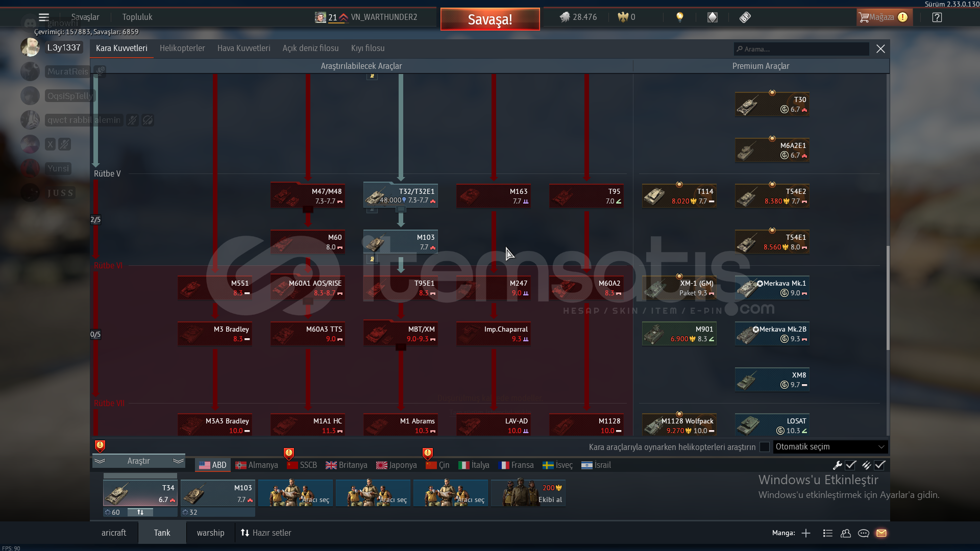Click the wrench auto-repair icon
Screen dimensions: 980x551
pos(837,465)
